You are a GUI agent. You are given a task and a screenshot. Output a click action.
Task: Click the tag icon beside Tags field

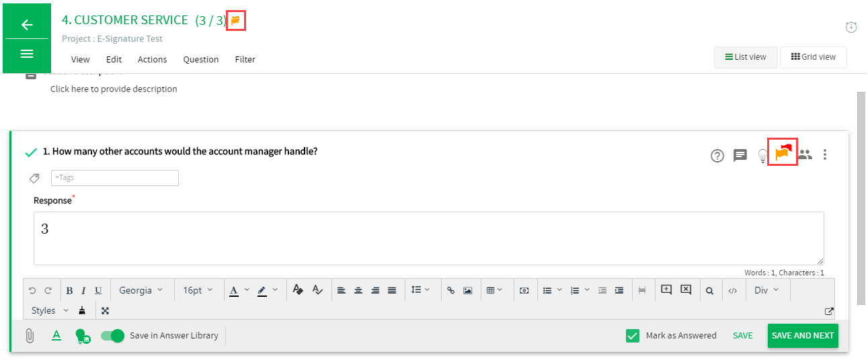[x=34, y=178]
